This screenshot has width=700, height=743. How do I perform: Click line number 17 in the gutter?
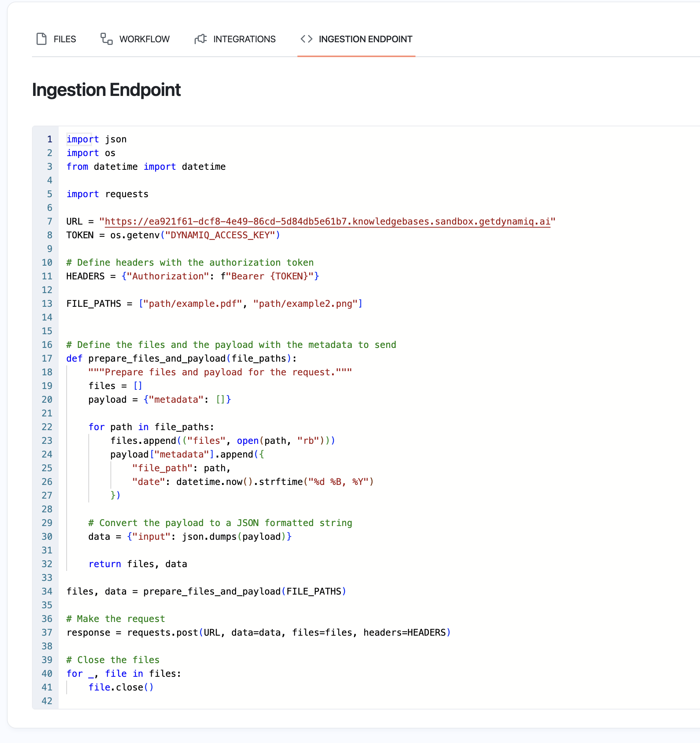(x=47, y=359)
